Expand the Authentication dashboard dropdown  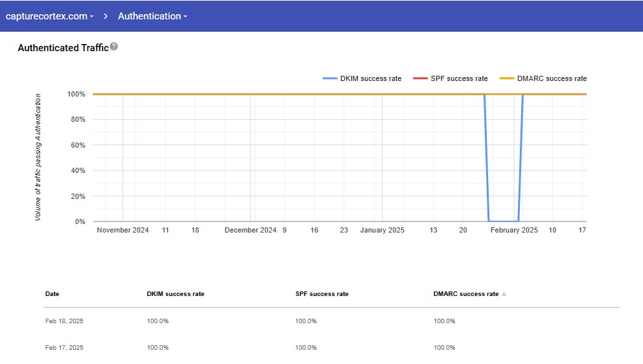click(152, 16)
